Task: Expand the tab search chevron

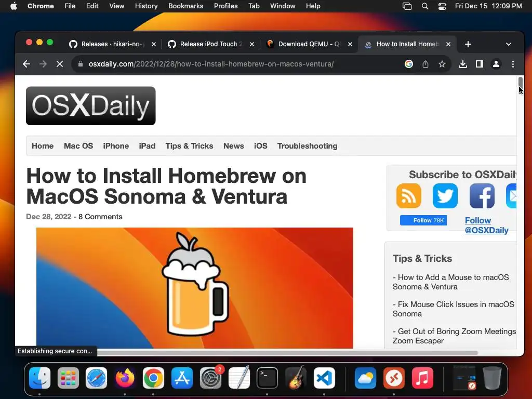Action: [508, 44]
